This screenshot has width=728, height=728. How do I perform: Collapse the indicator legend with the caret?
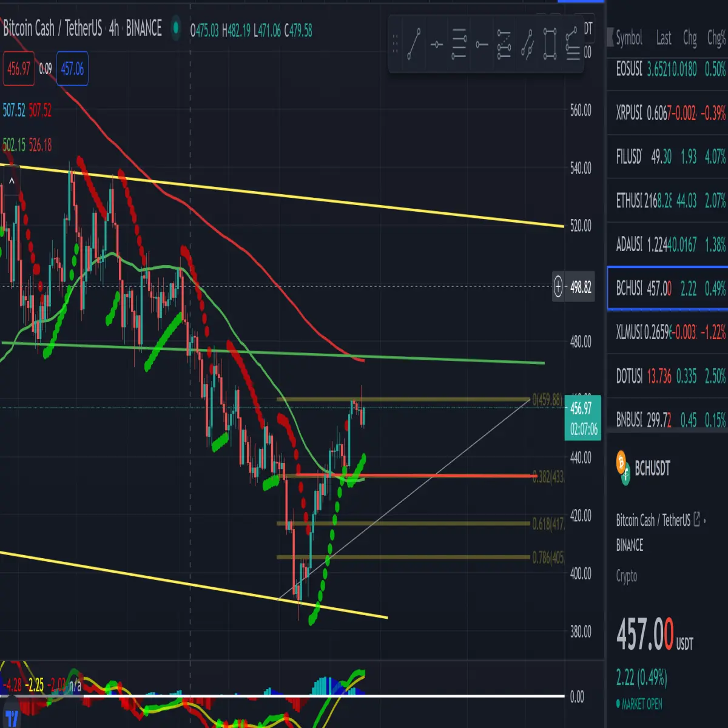point(12,181)
